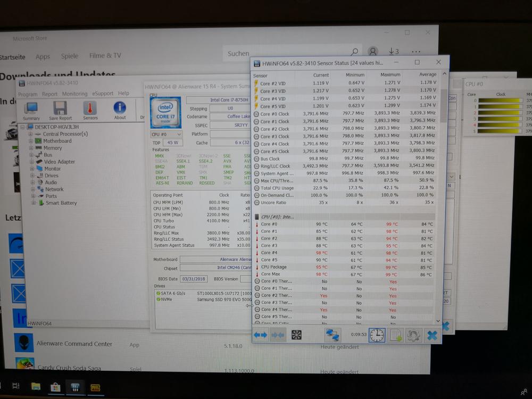Open sensor settings gear icon
Image resolution: width=532 pixels, height=399 pixels.
click(x=413, y=335)
